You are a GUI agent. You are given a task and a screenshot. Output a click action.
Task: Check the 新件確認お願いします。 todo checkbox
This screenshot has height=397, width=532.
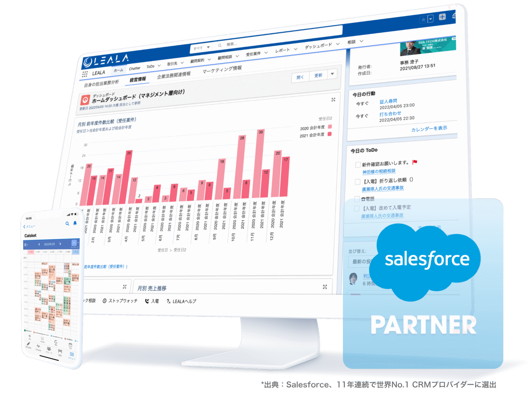tap(358, 165)
